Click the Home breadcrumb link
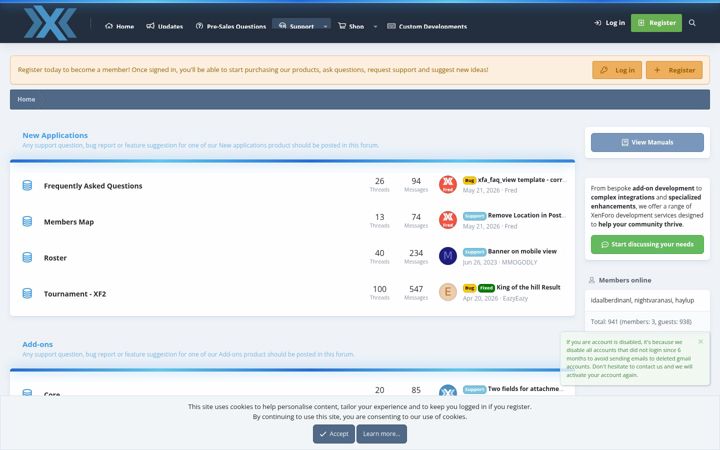The image size is (720, 450). [26, 99]
